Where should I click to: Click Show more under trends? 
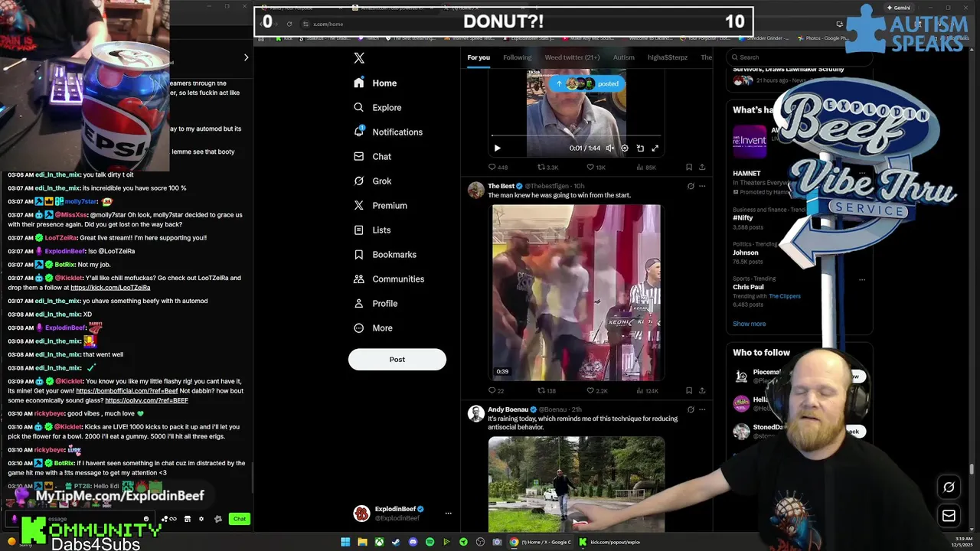click(x=749, y=324)
